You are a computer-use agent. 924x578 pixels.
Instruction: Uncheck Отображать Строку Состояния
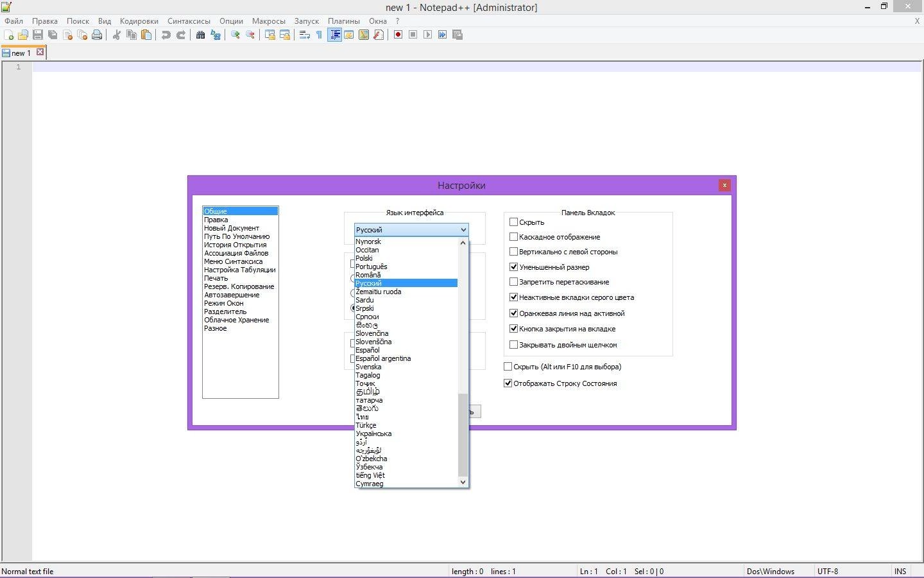508,383
